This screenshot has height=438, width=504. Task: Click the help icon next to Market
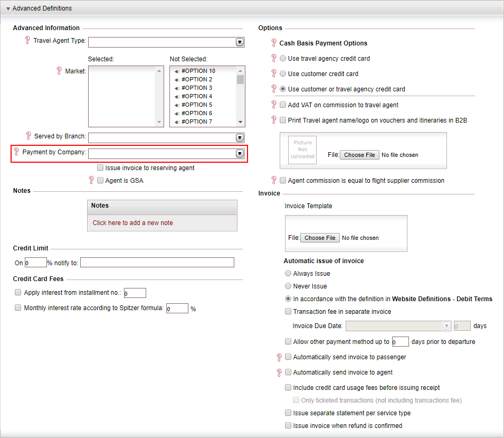point(59,70)
